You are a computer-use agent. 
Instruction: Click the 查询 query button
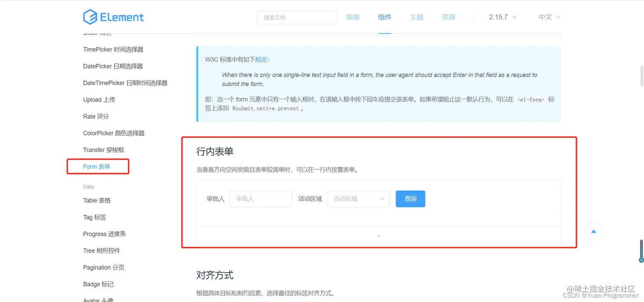(x=410, y=199)
